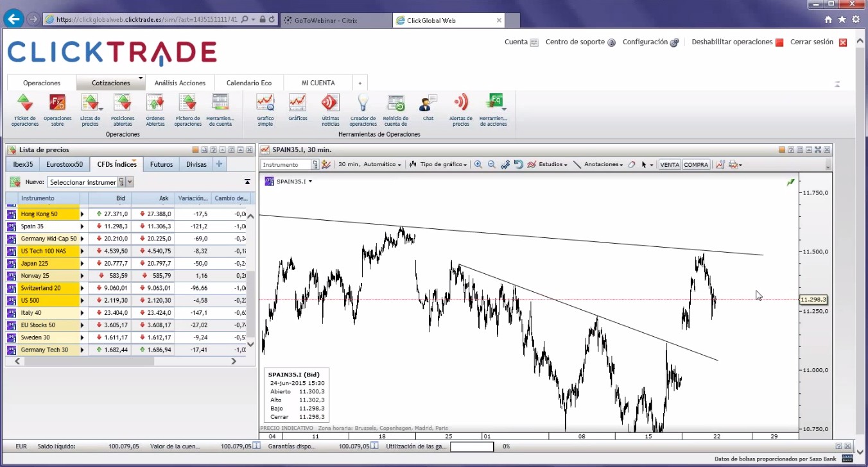Open Fichero de operaciones from the ribbon
Viewport: 868px width, 467px height.
point(187,110)
